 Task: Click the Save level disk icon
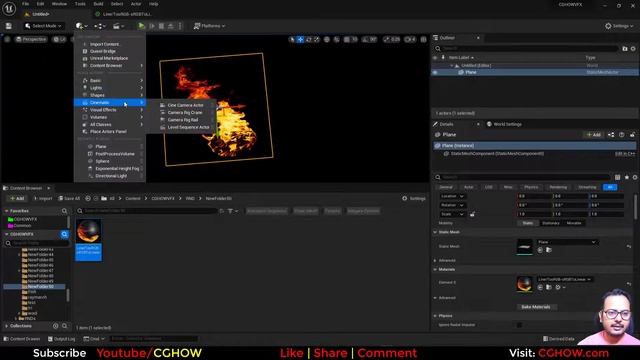click(x=9, y=26)
